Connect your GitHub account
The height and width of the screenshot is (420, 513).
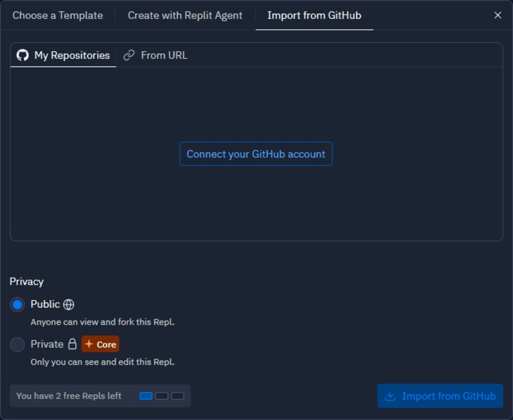click(256, 154)
